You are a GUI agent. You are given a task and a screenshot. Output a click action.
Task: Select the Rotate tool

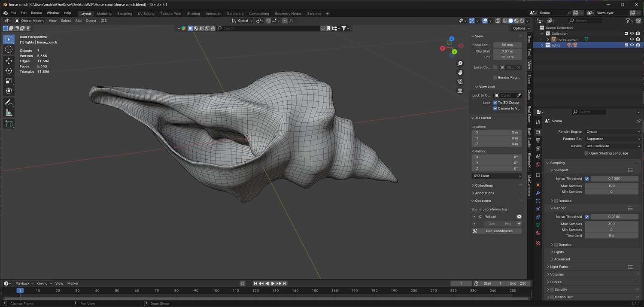9,71
